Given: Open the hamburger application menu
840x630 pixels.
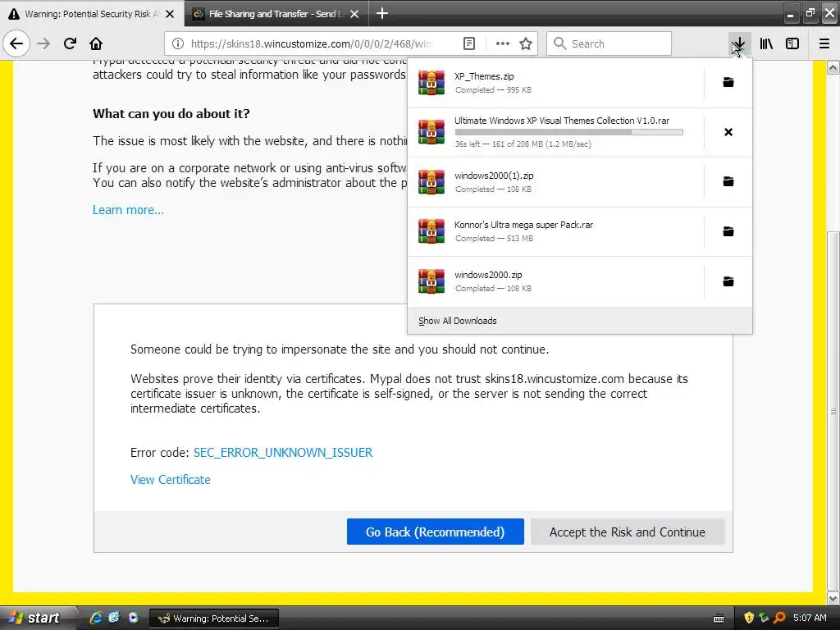Looking at the screenshot, I should pos(824,43).
